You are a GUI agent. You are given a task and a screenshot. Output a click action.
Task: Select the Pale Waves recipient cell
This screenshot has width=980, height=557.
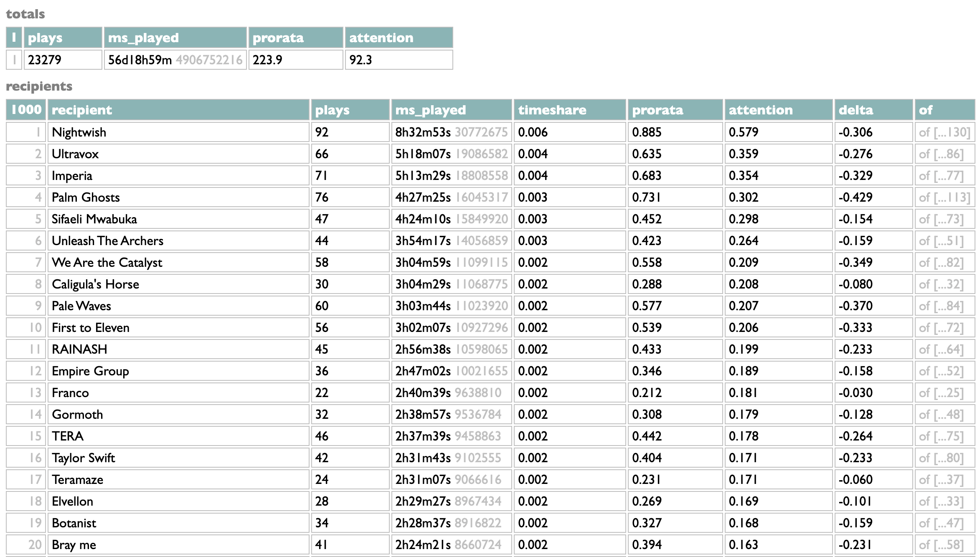178,306
